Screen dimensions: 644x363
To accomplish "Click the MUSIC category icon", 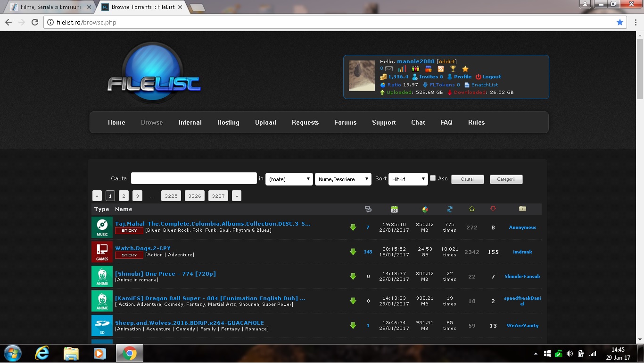I will [102, 228].
